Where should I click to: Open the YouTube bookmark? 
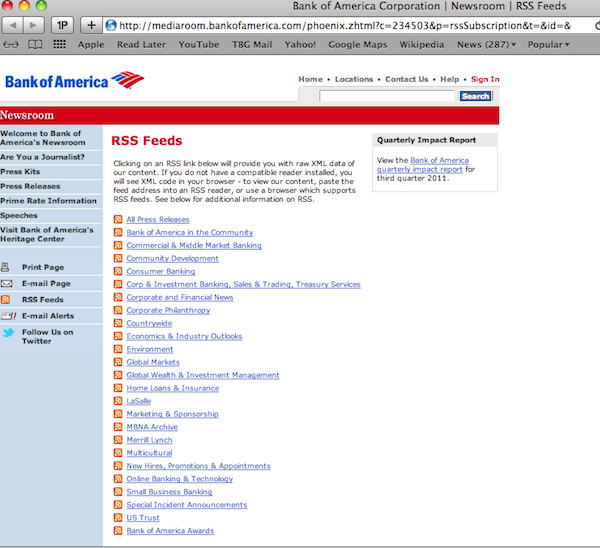tap(199, 45)
